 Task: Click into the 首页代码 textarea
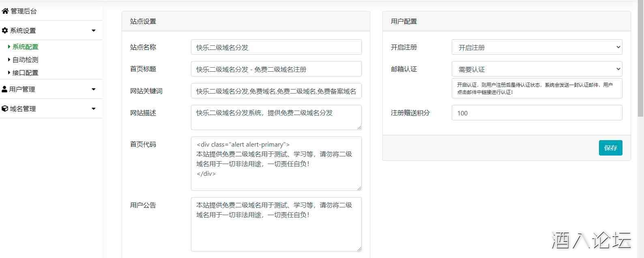tap(276, 164)
